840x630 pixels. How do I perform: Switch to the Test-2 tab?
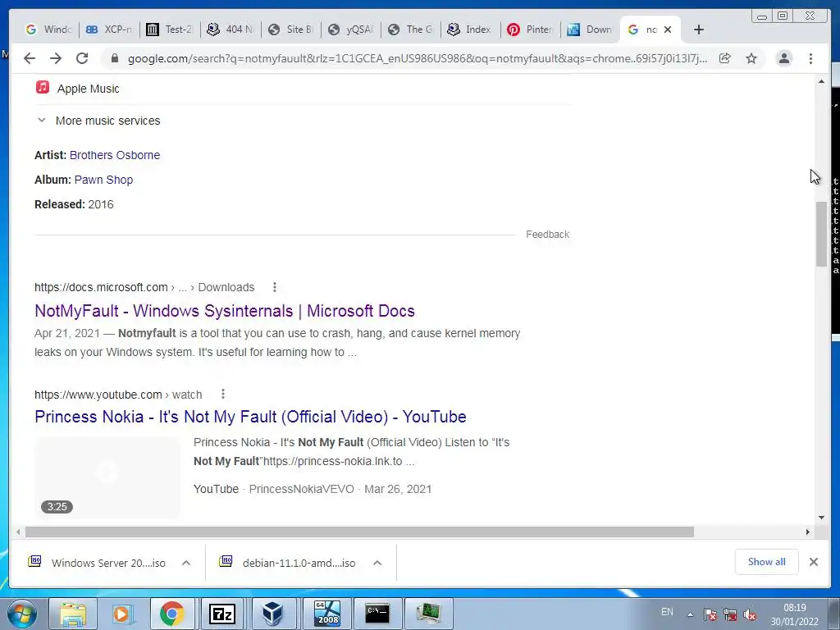170,30
